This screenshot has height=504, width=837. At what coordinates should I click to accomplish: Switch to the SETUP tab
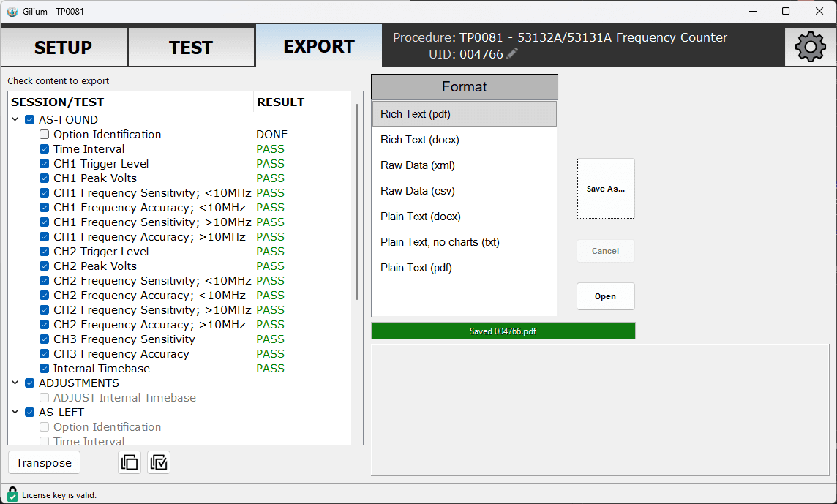coord(64,48)
